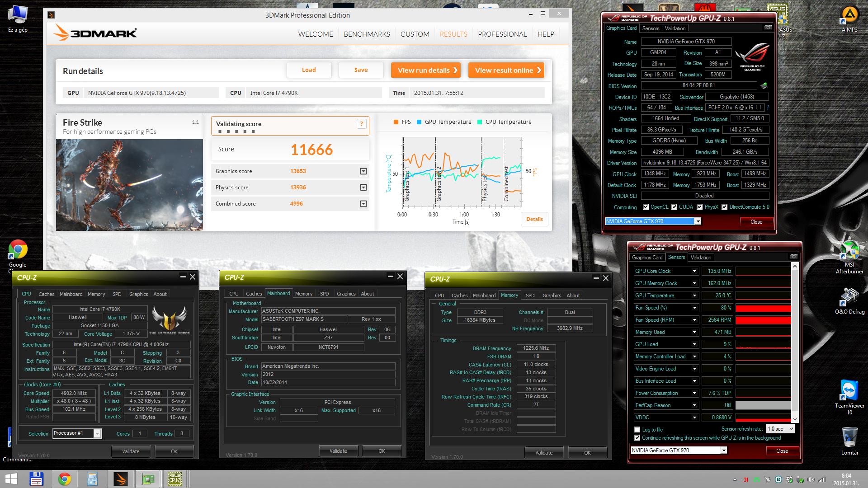Toggle Continue refreshing in background checkbox
Image resolution: width=868 pixels, height=488 pixels.
coord(637,438)
